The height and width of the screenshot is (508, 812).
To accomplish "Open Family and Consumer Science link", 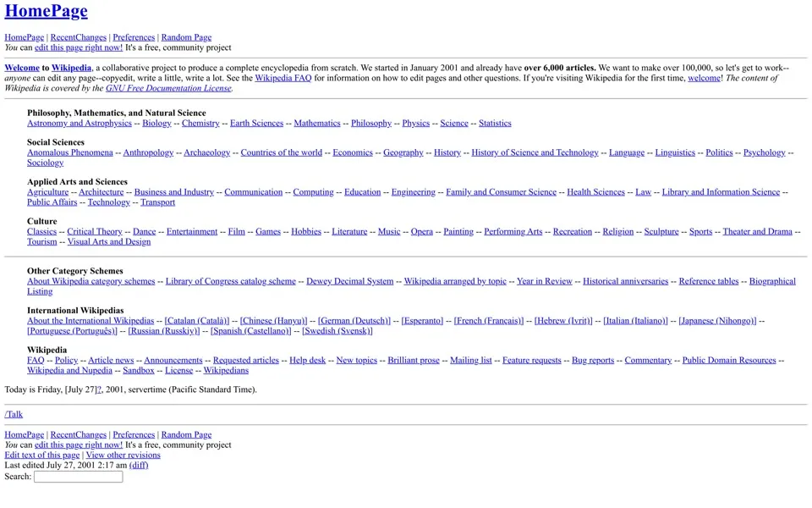I will click(501, 192).
